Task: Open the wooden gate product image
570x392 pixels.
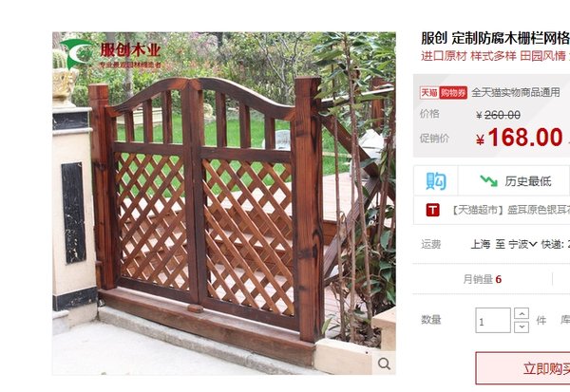Action: click(x=224, y=203)
